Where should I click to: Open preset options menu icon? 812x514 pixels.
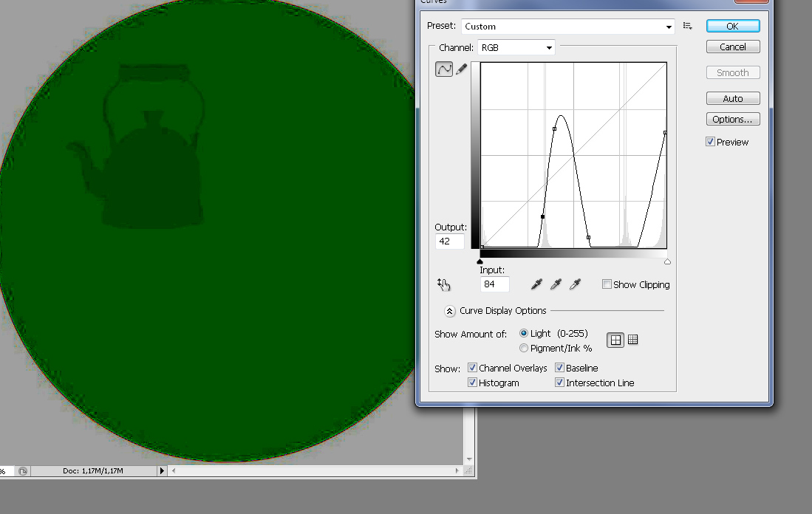(x=687, y=26)
